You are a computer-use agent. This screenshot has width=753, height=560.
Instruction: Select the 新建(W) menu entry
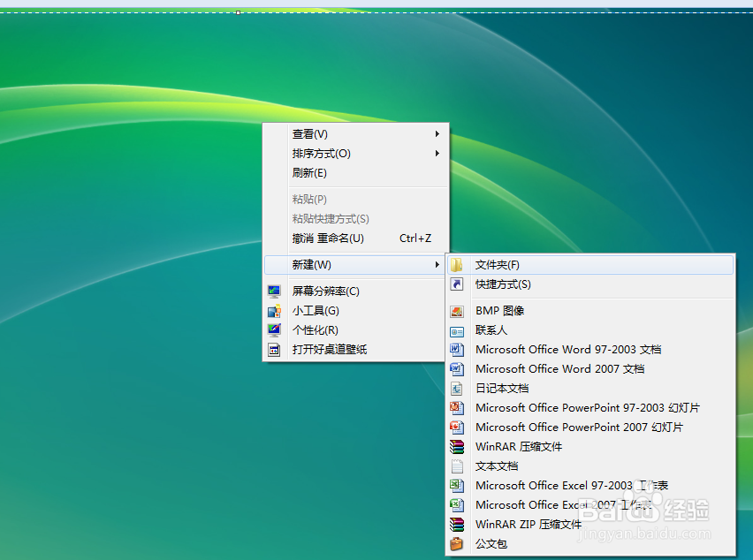click(355, 264)
